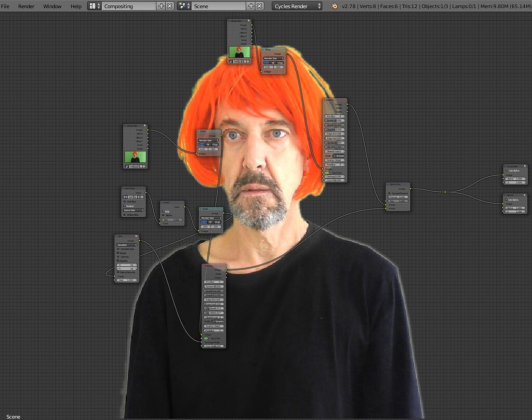Open the Cycles Render engine dropdown
The image size is (532, 420).
[297, 6]
